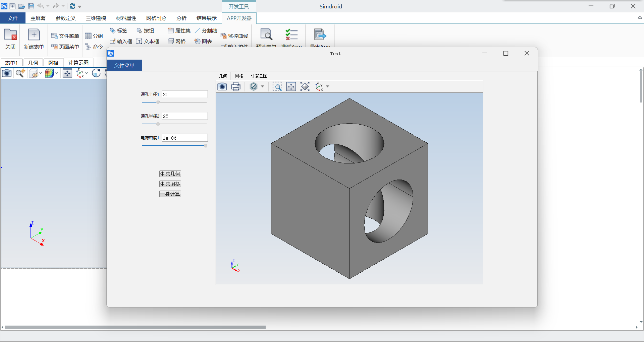Screen dimensions: 644x342
Task: Insert a 监控曲线 monitor curve control
Action: point(234,36)
